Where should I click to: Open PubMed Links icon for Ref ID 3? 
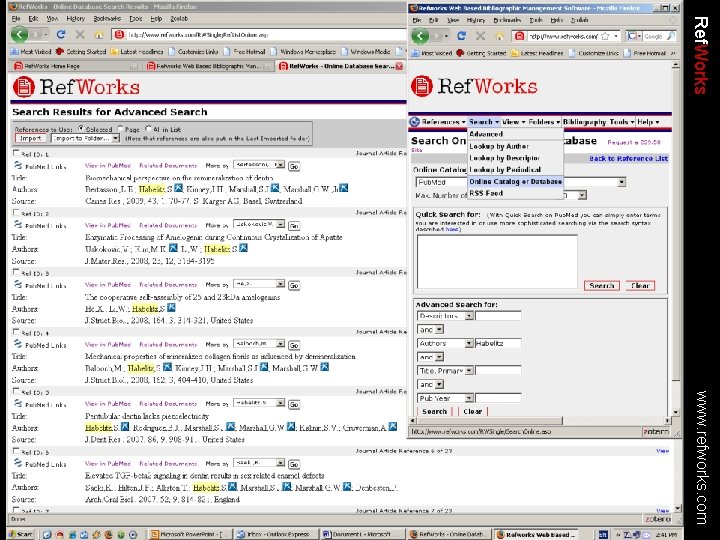click(18, 284)
